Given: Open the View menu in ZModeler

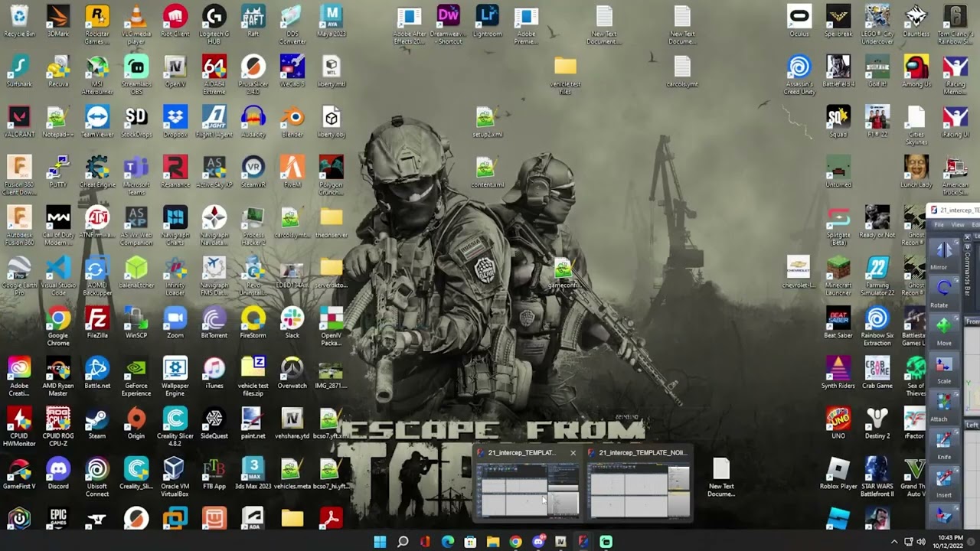Looking at the screenshot, I should [957, 225].
